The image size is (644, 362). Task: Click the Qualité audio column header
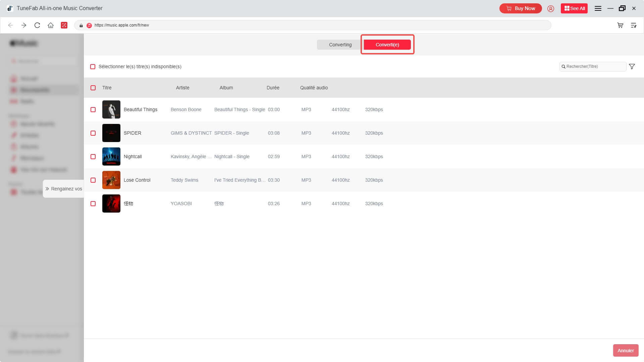[314, 88]
